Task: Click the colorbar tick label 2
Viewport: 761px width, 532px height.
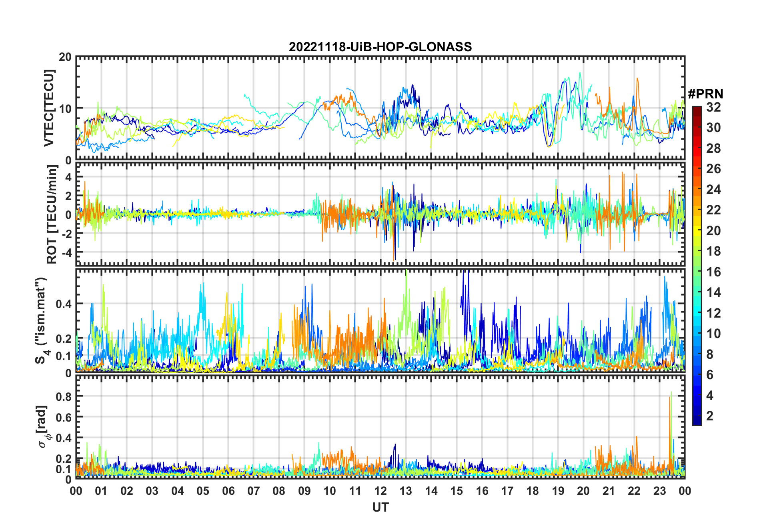Action: pyautogui.click(x=710, y=416)
